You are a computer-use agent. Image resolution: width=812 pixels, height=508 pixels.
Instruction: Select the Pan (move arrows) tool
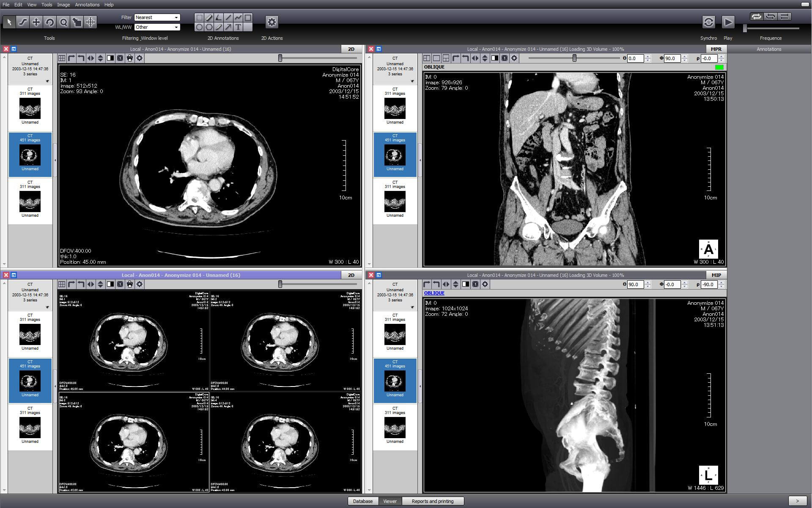coord(36,22)
